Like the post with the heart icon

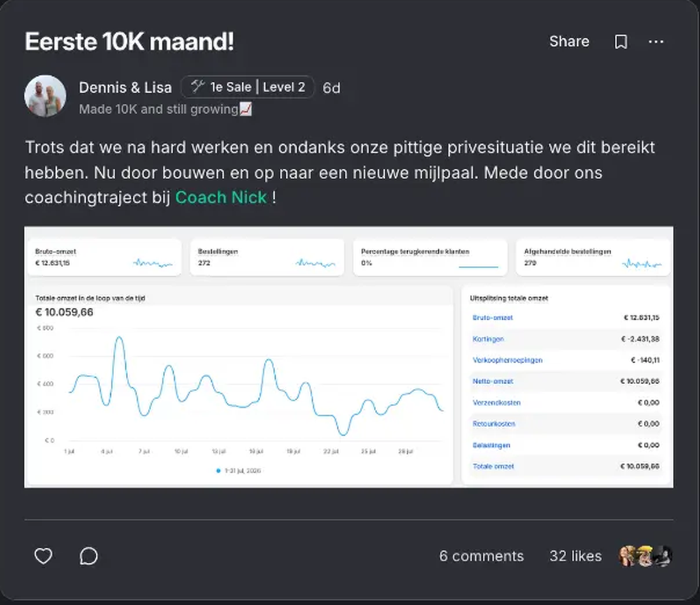[43, 556]
